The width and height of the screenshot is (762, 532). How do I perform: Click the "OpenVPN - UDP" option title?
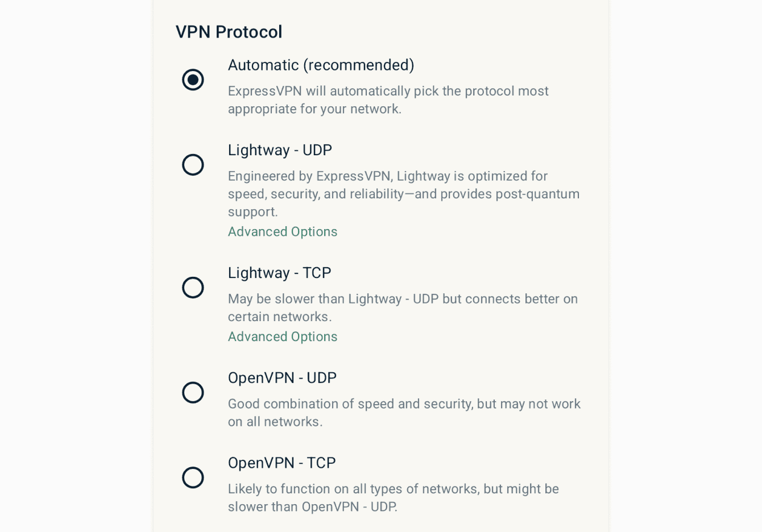(282, 379)
